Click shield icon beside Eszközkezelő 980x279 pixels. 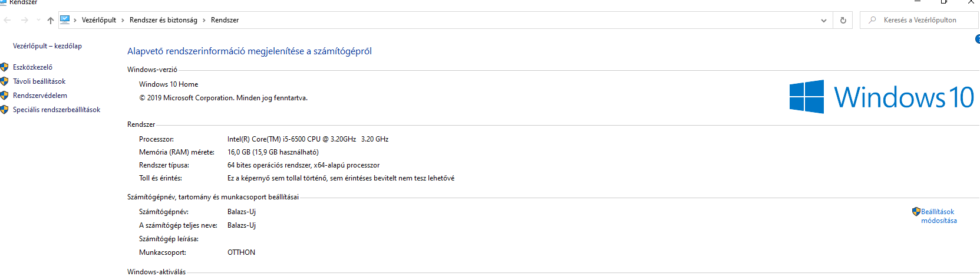[x=4, y=67]
